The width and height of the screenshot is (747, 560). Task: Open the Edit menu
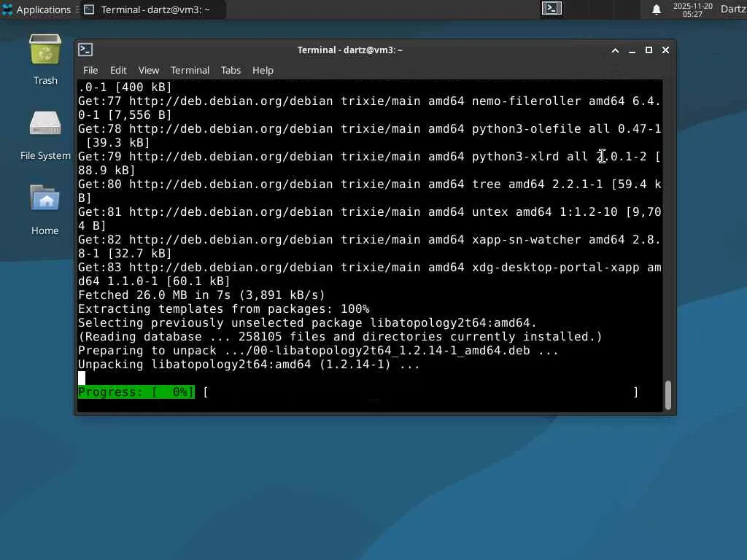(x=118, y=70)
